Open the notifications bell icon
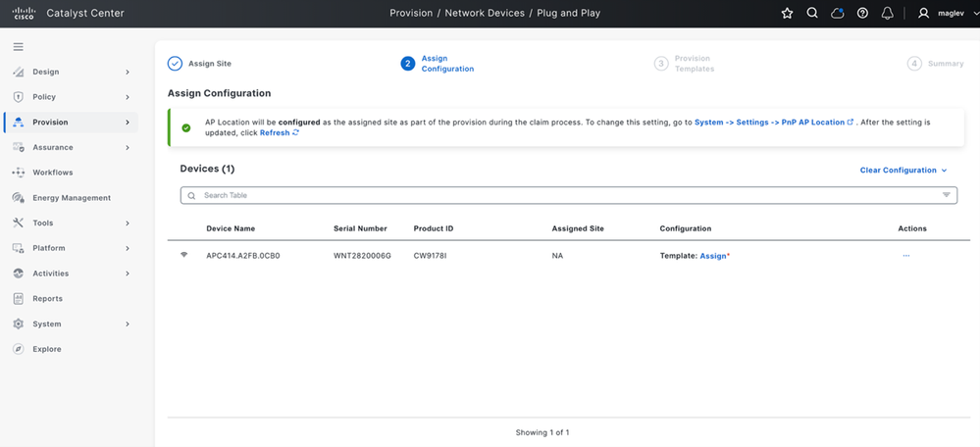Image resolution: width=980 pixels, height=447 pixels. [888, 13]
